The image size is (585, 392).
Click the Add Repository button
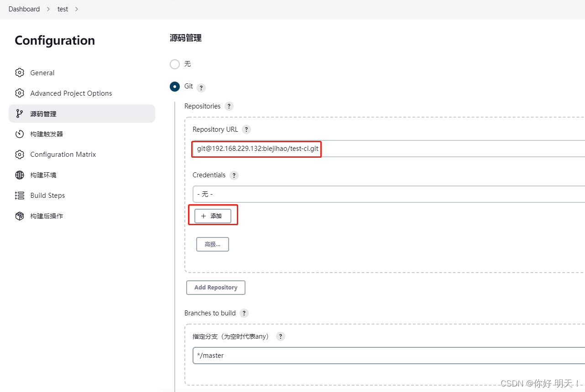click(x=216, y=288)
